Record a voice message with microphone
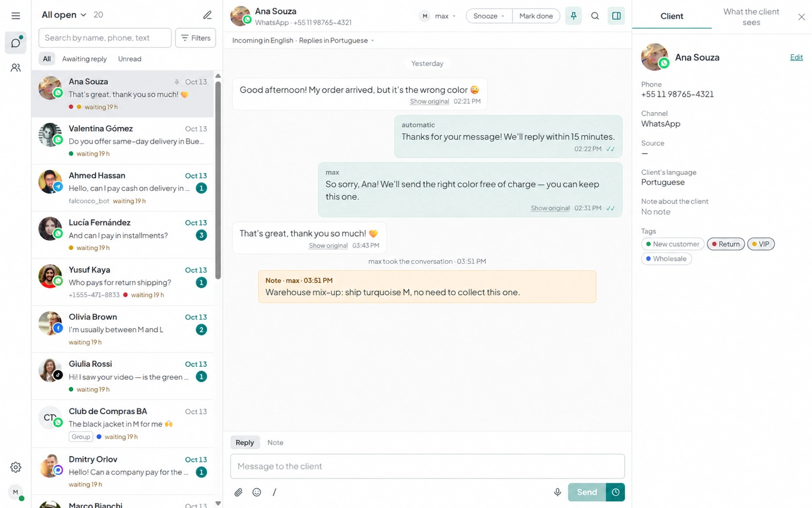 tap(558, 492)
